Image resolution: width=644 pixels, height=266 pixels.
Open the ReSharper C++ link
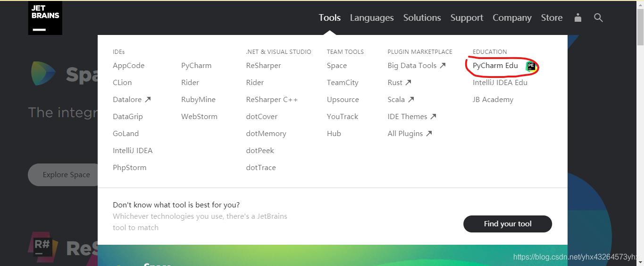tap(272, 100)
